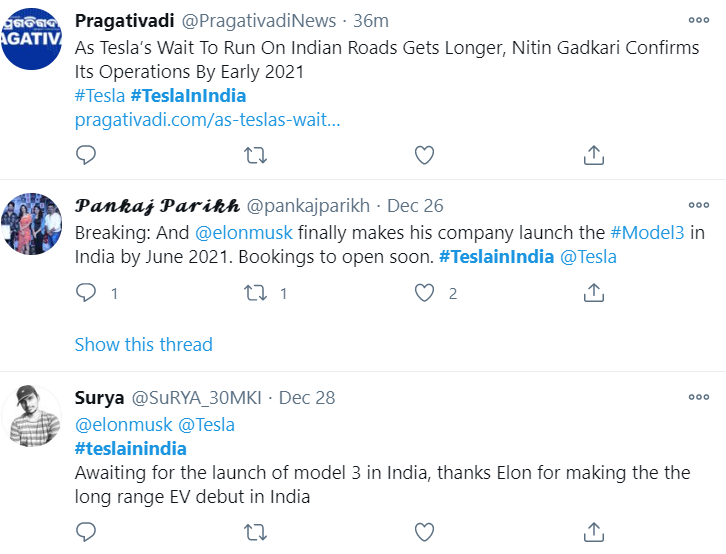
Task: Like the Pragativadi tweet
Action: point(424,155)
